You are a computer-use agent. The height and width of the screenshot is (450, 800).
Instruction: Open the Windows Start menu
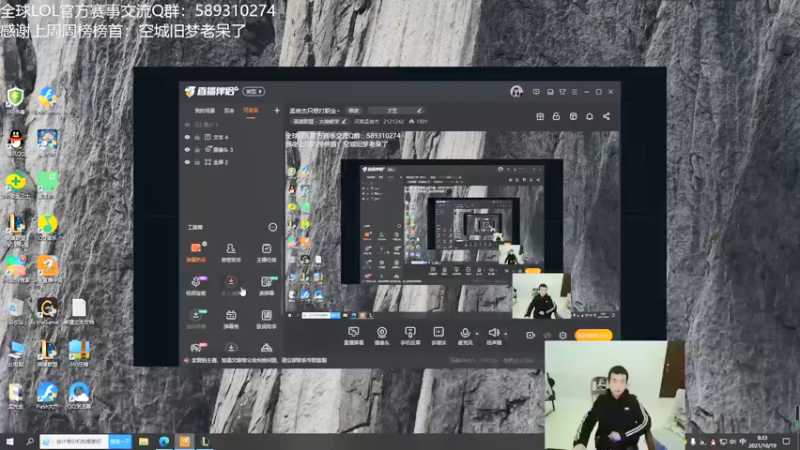point(10,441)
